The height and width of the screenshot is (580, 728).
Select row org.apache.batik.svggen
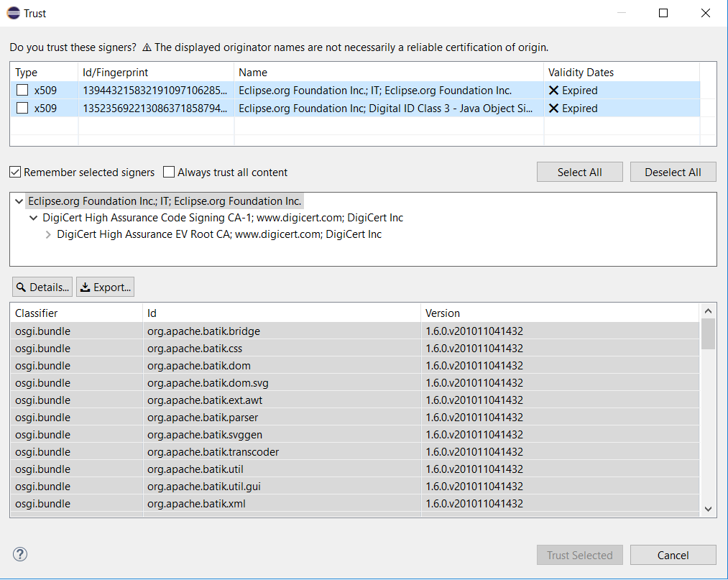coord(355,435)
